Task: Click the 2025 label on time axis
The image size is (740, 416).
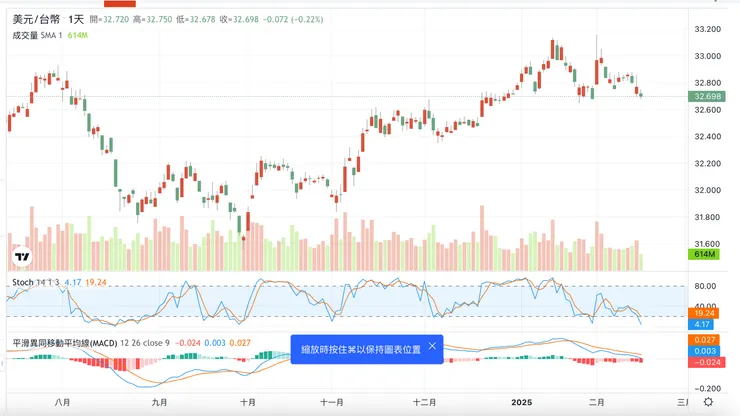Action: pyautogui.click(x=521, y=402)
